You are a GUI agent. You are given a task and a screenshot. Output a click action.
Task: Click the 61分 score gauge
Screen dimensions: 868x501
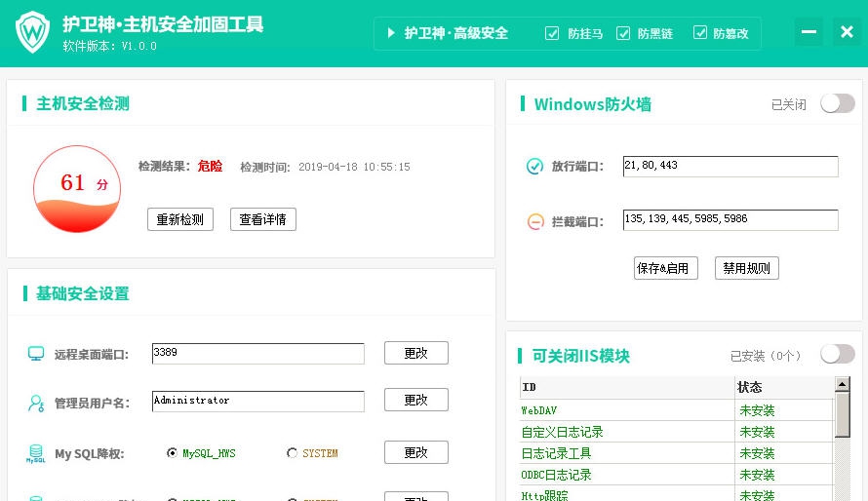(x=77, y=188)
